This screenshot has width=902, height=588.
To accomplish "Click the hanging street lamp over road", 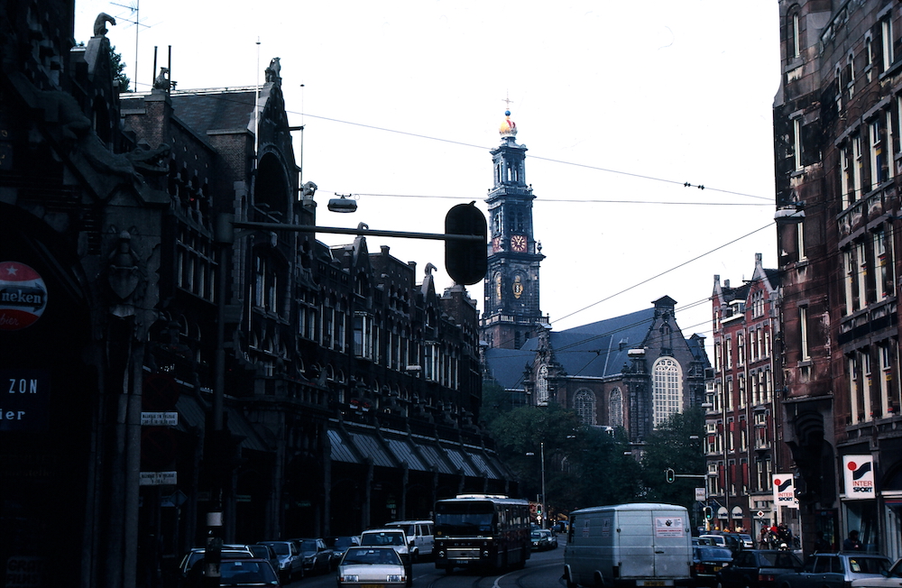I will point(342,204).
